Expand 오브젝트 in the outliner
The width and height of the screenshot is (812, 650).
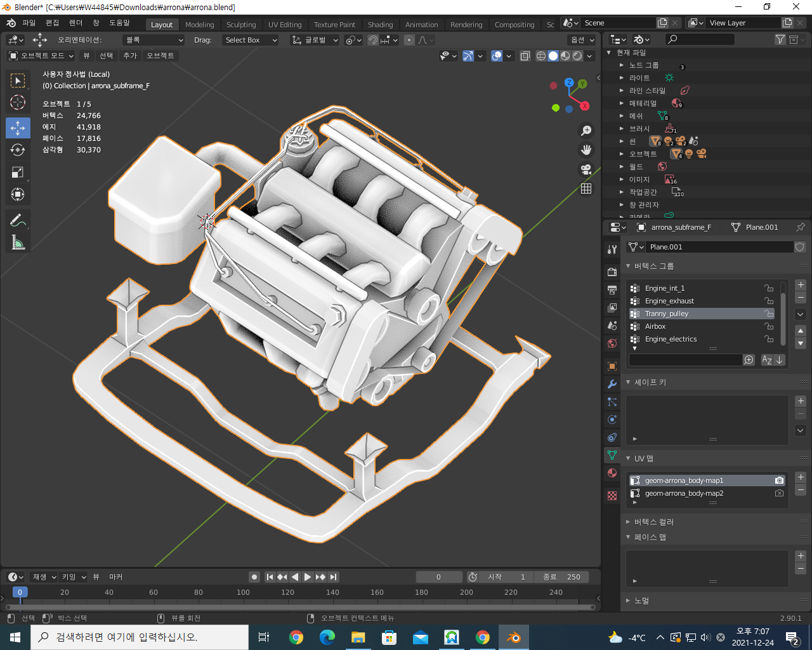click(622, 154)
